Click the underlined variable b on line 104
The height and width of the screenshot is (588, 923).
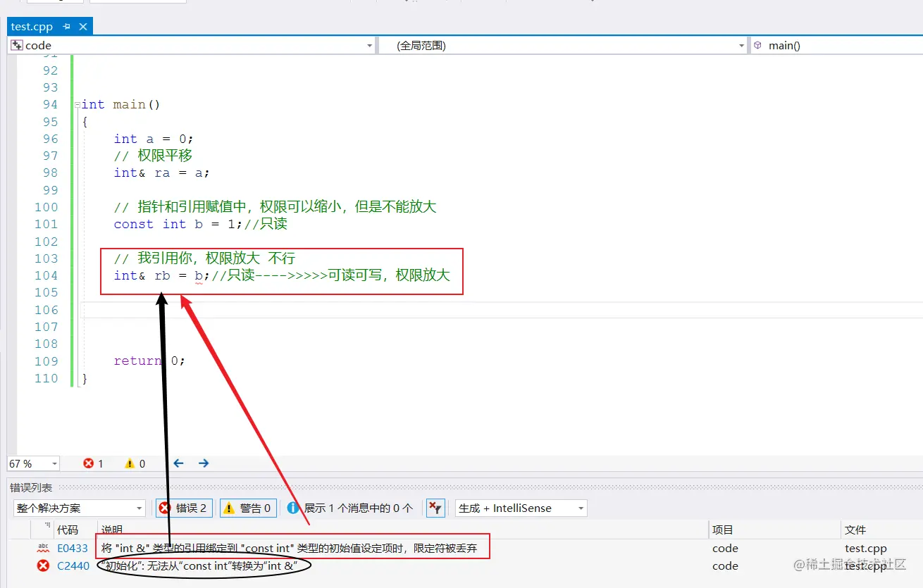pos(199,276)
